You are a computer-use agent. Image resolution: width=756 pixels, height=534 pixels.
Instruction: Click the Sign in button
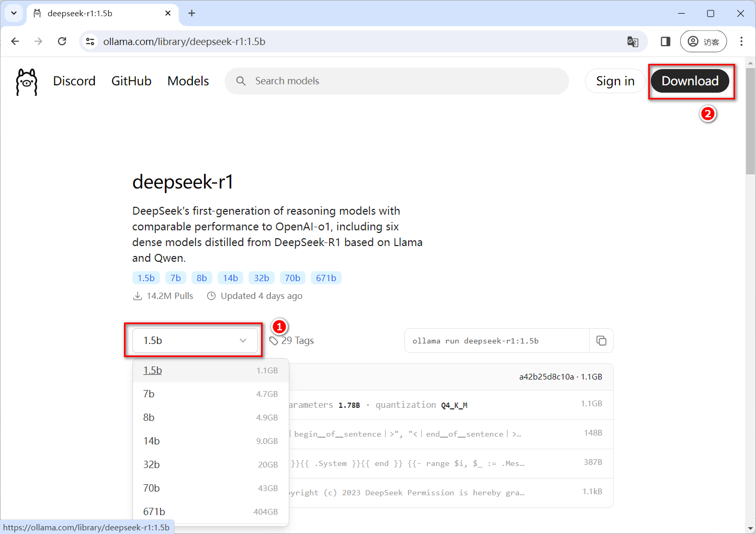tap(615, 81)
